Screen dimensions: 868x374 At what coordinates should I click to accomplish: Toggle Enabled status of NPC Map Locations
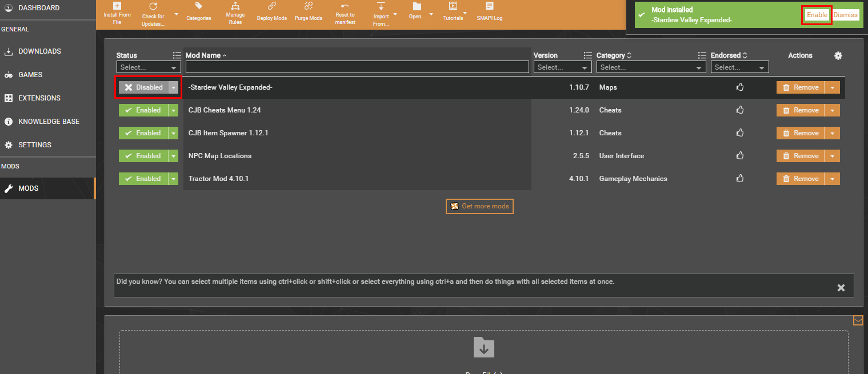[143, 156]
